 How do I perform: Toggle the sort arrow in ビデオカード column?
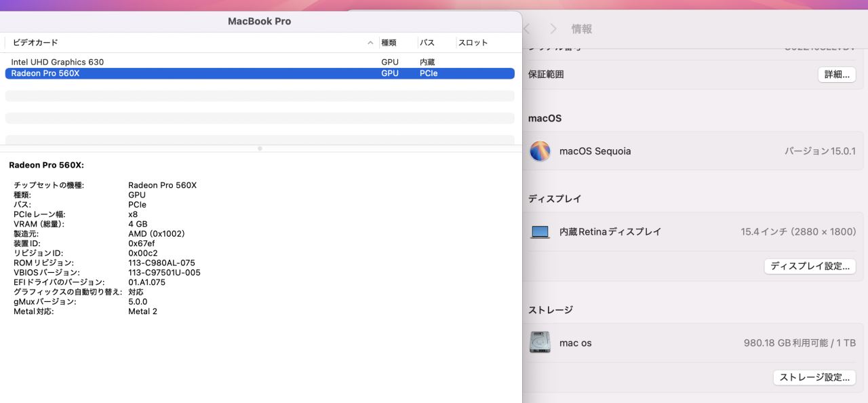click(x=370, y=43)
